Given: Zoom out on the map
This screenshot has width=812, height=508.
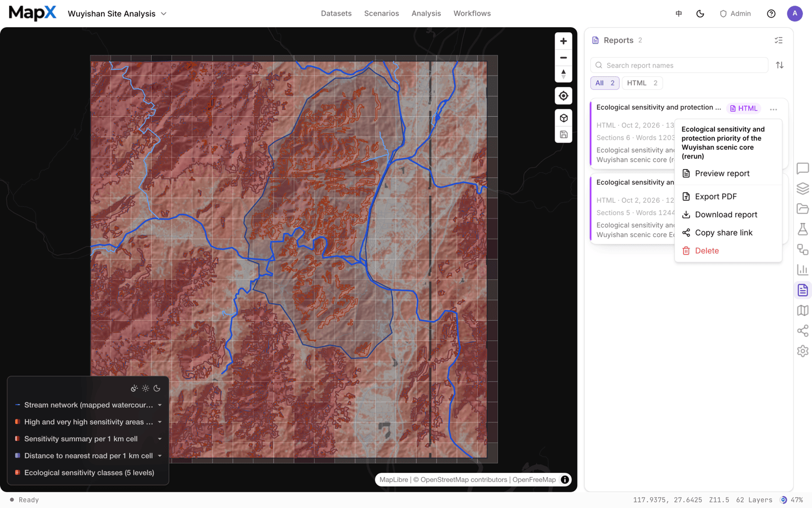Looking at the screenshot, I should click(x=563, y=58).
